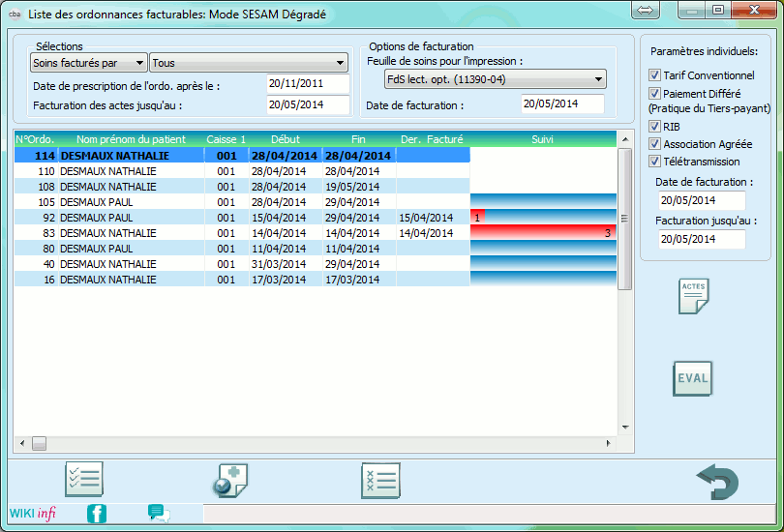Screen dimensions: 784x532
Task: Click the 'Caisse 1' column header
Action: (x=226, y=139)
